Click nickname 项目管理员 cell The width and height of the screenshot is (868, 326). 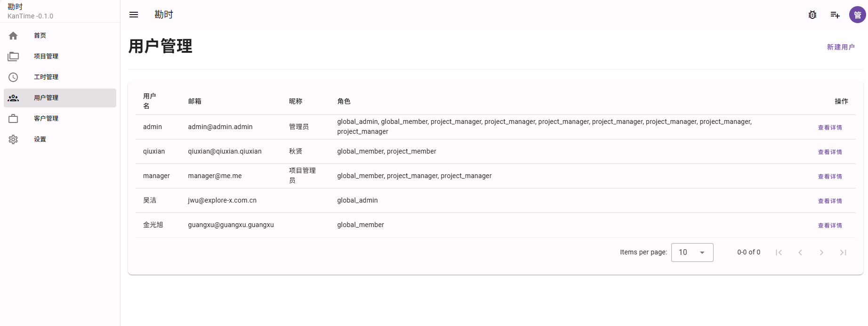coord(302,175)
